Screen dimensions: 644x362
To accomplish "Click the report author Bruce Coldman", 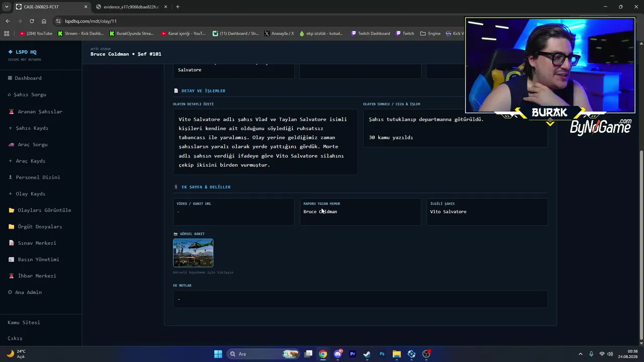I will click(x=320, y=212).
